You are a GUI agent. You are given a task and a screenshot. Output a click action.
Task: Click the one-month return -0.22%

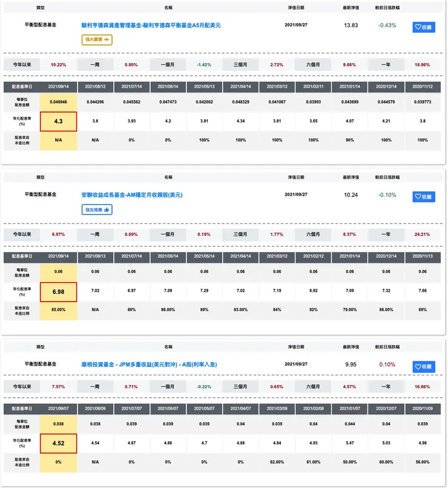pos(204,386)
